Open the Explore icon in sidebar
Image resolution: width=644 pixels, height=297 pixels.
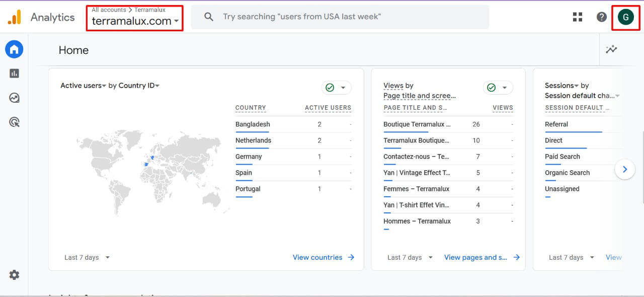point(14,98)
